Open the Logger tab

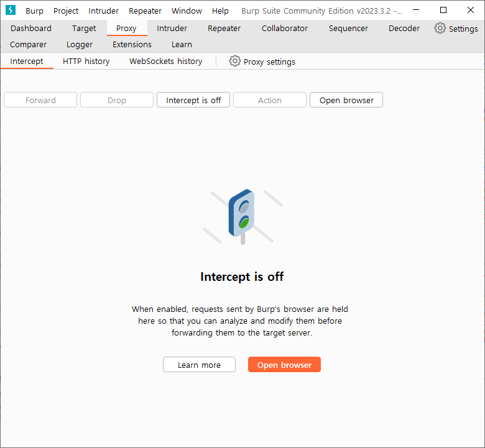point(80,45)
